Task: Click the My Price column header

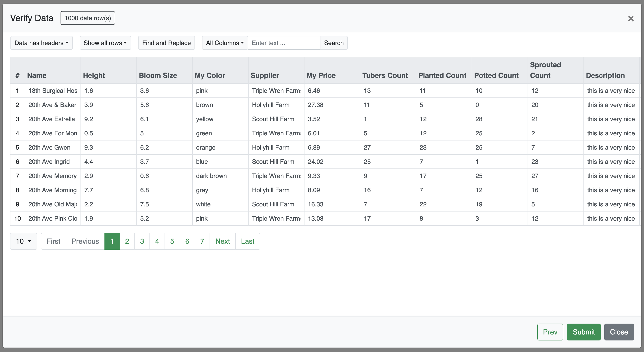Action: coord(321,75)
